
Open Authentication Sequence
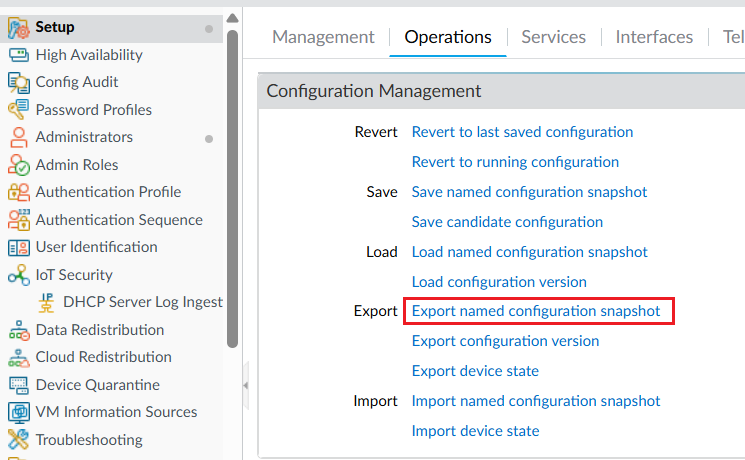pyautogui.click(x=119, y=220)
